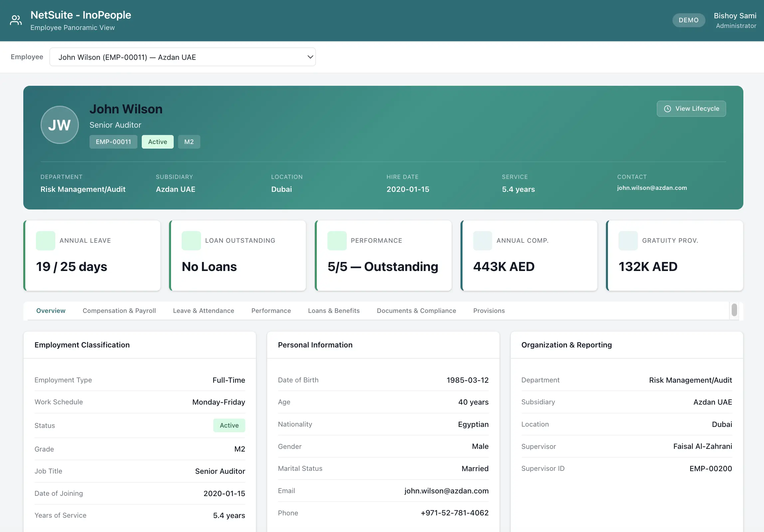Viewport: 764px width, 532px height.
Task: Click the JW avatar circle
Action: [60, 125]
